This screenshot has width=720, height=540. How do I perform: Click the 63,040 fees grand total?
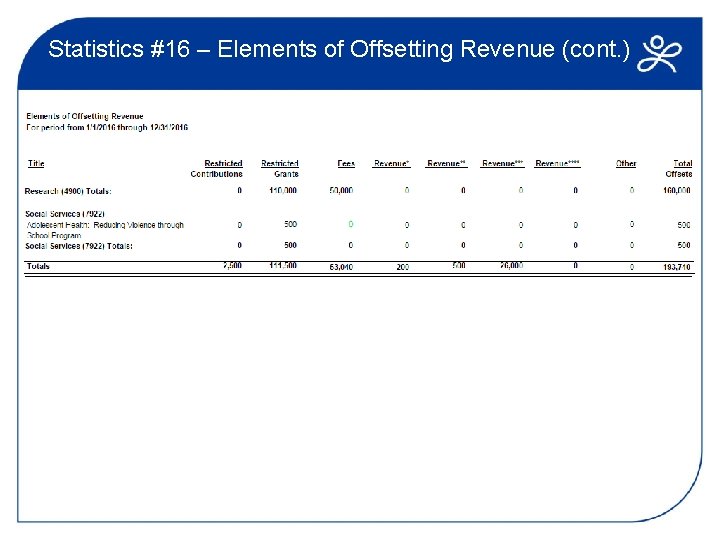[x=341, y=267]
